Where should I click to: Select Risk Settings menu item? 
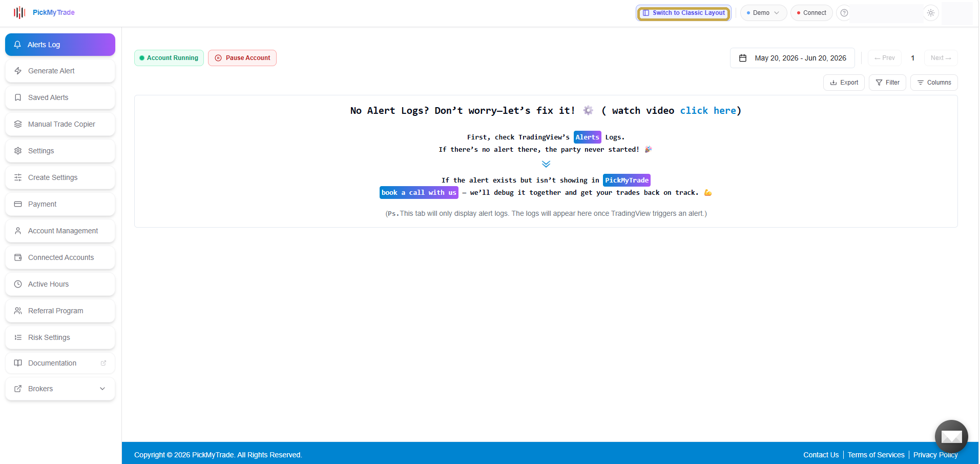tap(60, 337)
